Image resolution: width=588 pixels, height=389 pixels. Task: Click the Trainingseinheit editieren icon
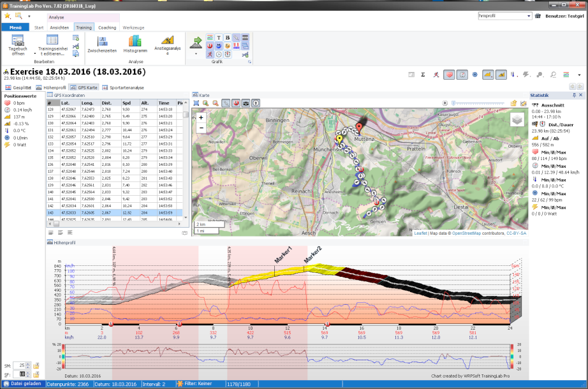click(52, 40)
